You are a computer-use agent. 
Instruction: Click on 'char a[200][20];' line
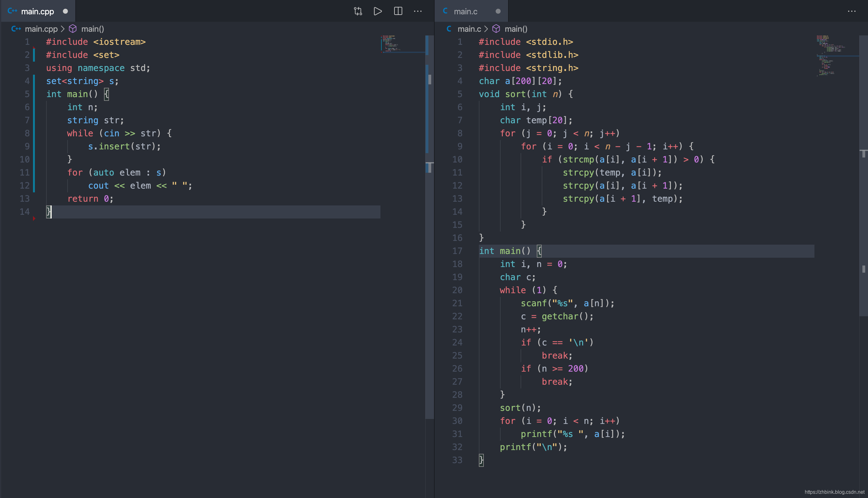(x=520, y=81)
